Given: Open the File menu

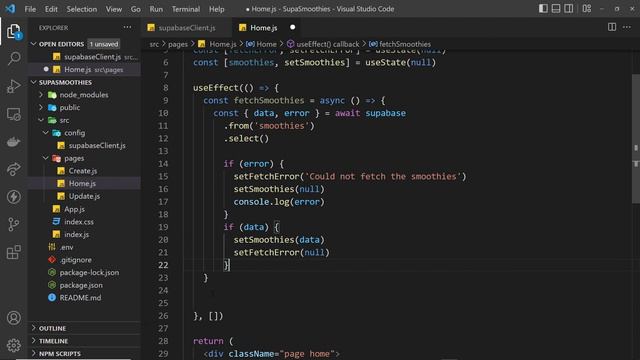Looking at the screenshot, I should tap(30, 9).
